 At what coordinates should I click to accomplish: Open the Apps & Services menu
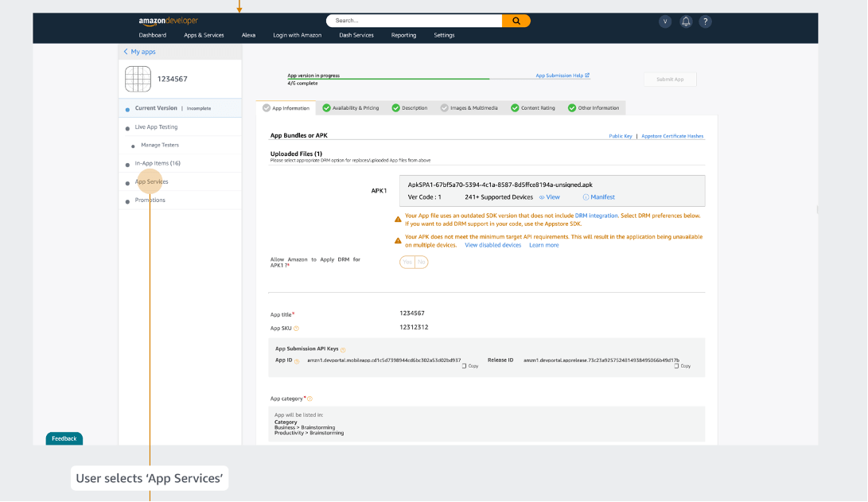[204, 35]
